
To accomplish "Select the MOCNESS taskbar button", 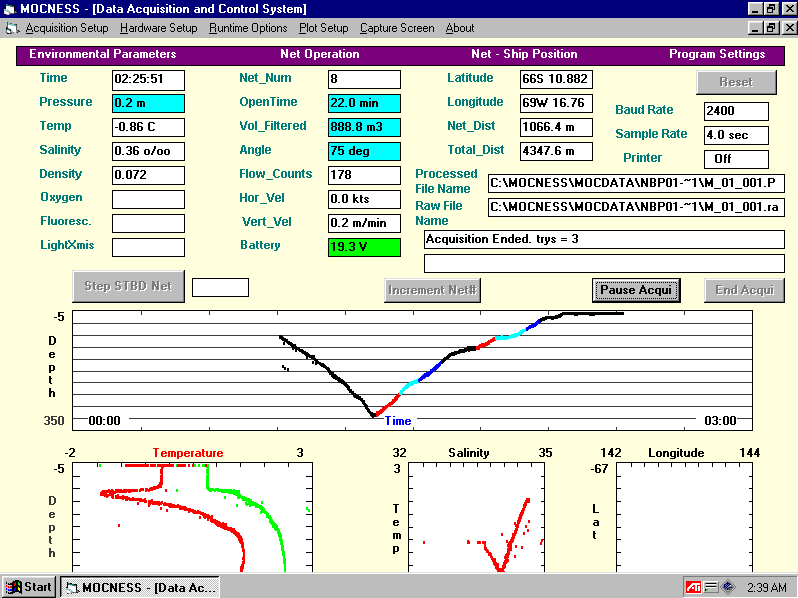I will 140,587.
